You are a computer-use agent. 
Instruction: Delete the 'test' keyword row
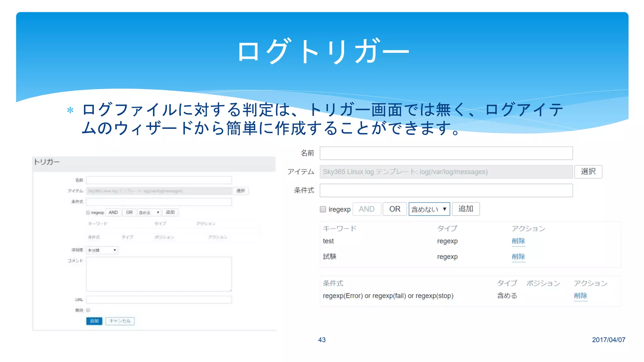coord(518,241)
